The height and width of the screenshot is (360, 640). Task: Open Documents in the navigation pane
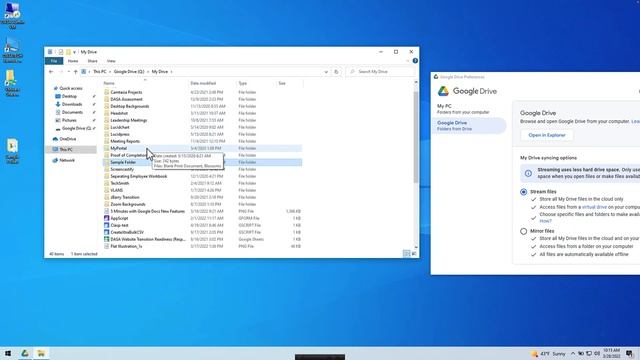pos(72,112)
